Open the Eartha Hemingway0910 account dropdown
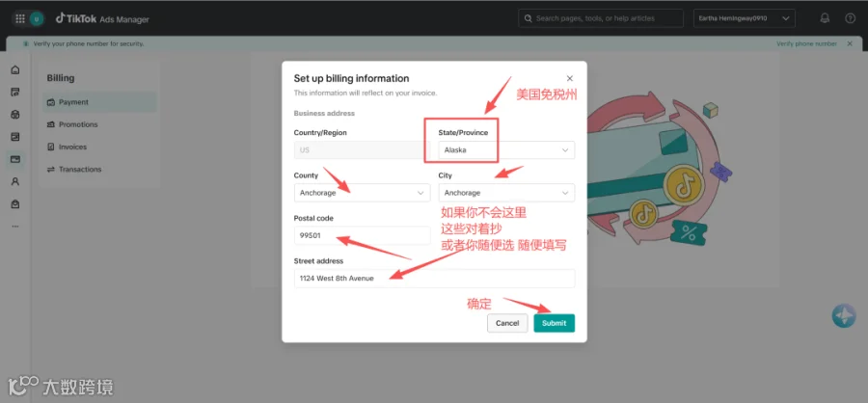The image size is (868, 403). click(744, 18)
